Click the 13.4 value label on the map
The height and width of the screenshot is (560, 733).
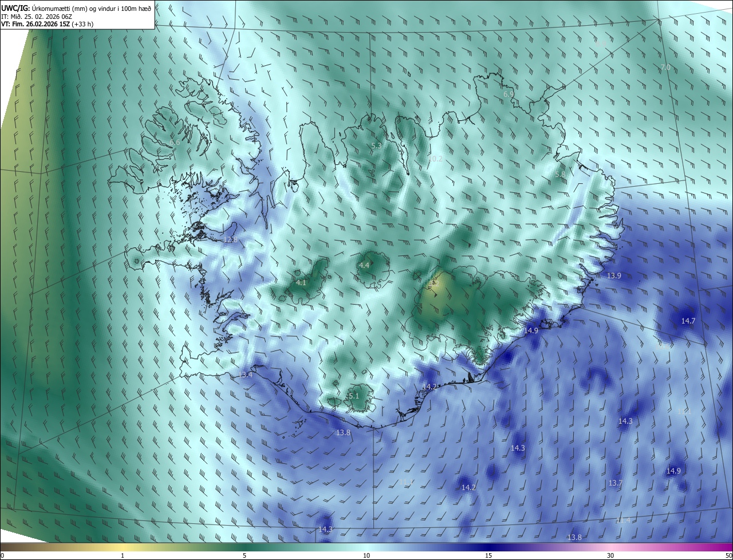[x=245, y=375]
